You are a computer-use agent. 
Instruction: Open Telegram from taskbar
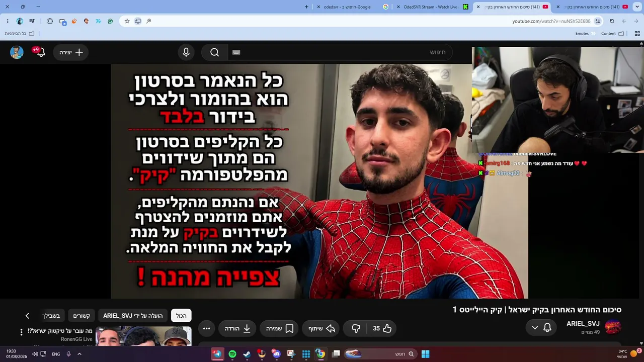(x=217, y=354)
